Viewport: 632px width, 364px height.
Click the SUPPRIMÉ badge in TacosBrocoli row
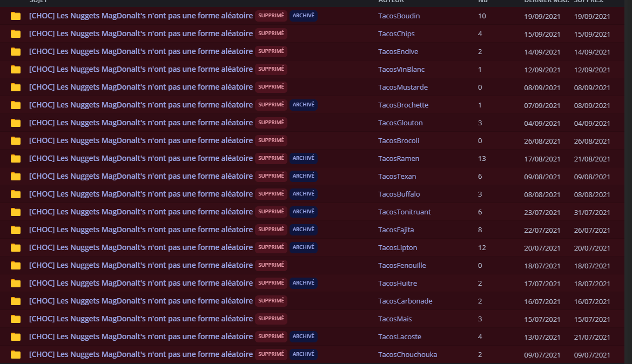click(x=271, y=140)
